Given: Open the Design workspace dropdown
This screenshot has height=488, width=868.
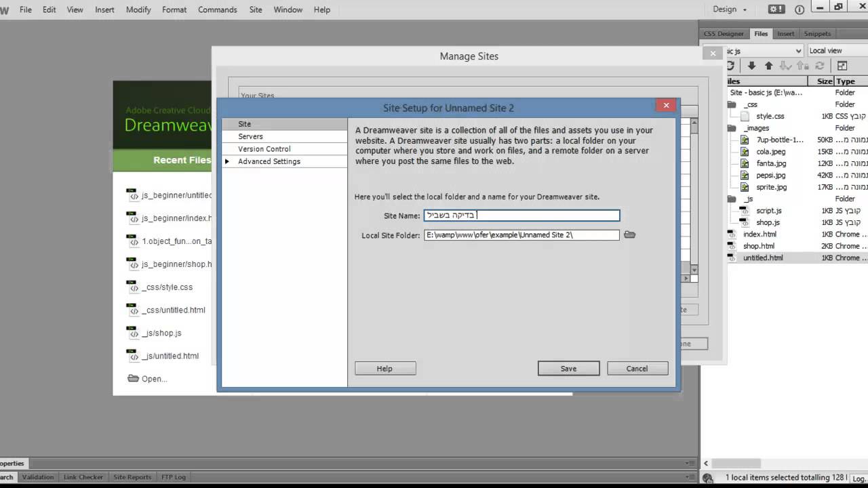Looking at the screenshot, I should coord(730,9).
